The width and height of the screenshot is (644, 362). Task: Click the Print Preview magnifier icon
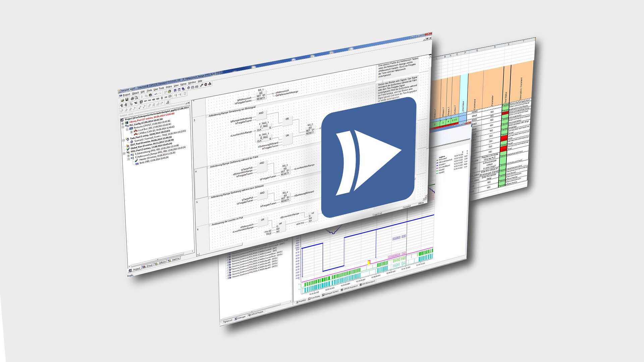point(137,98)
